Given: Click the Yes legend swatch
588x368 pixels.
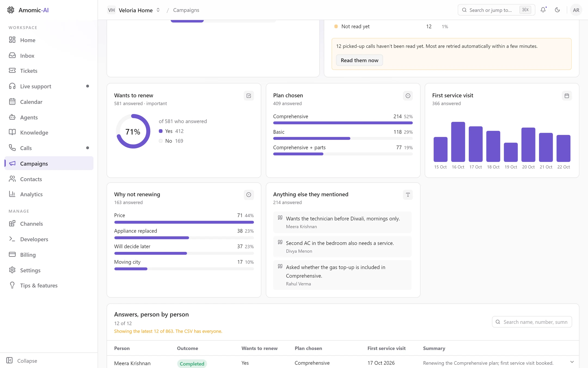Looking at the screenshot, I should coord(161,131).
